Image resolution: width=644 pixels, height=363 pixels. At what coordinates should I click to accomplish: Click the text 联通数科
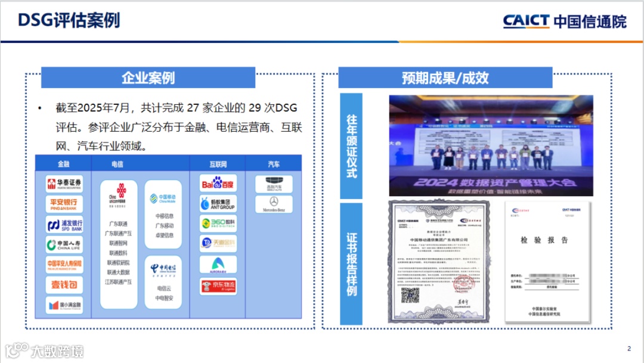pyautogui.click(x=118, y=253)
